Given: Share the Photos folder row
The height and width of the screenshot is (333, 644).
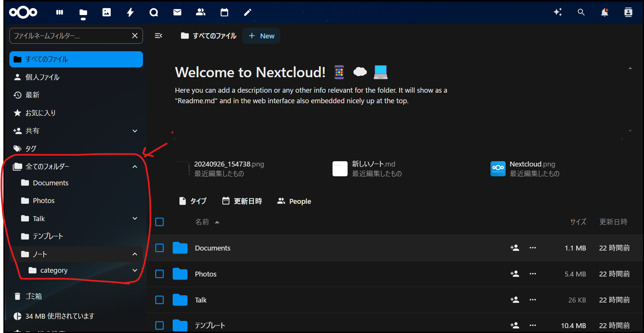Looking at the screenshot, I should [x=515, y=274].
